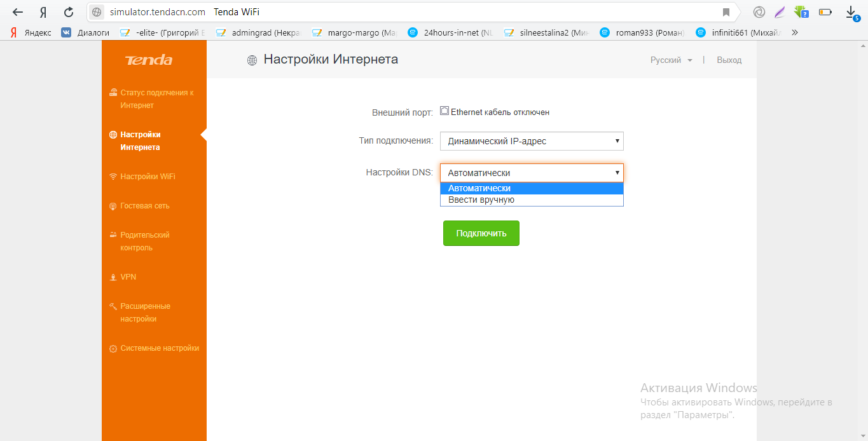Click the WiFi icon beside Настройки WiFi
This screenshot has height=441, width=868.
coord(113,177)
